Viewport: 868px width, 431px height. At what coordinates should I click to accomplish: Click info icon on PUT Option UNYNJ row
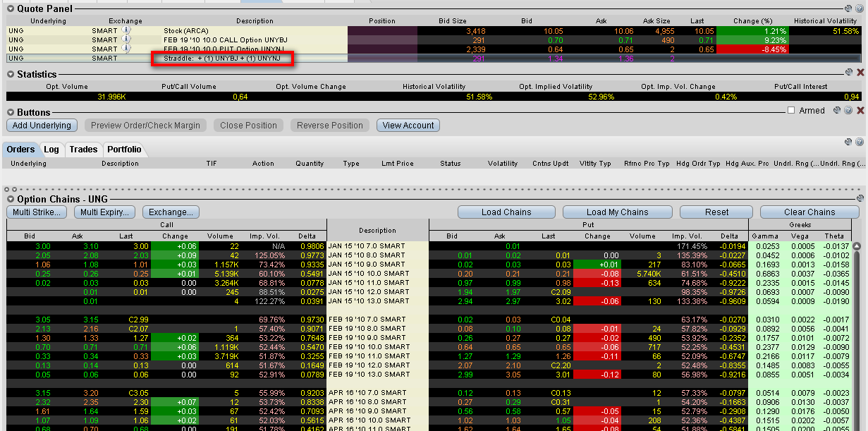coord(126,49)
